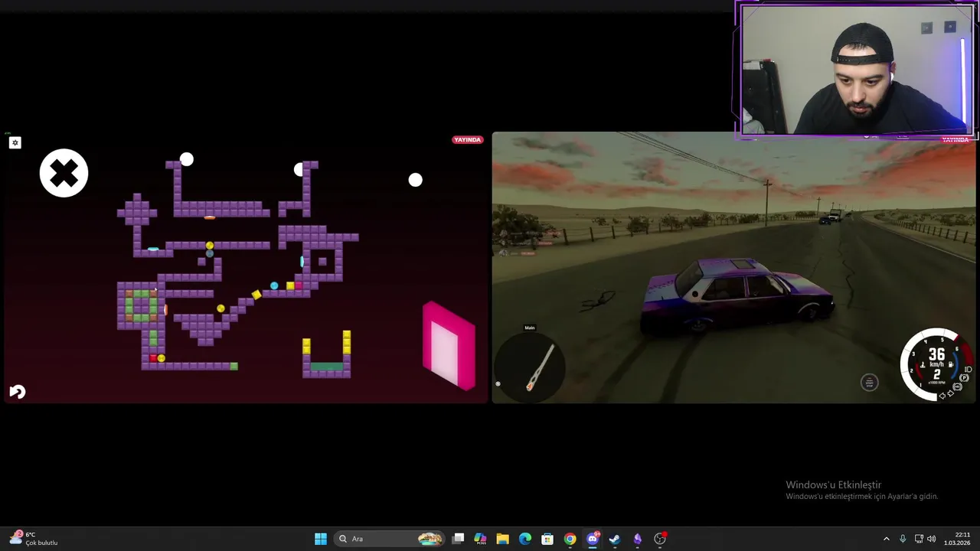
Task: Open volume control in system tray
Action: [932, 539]
